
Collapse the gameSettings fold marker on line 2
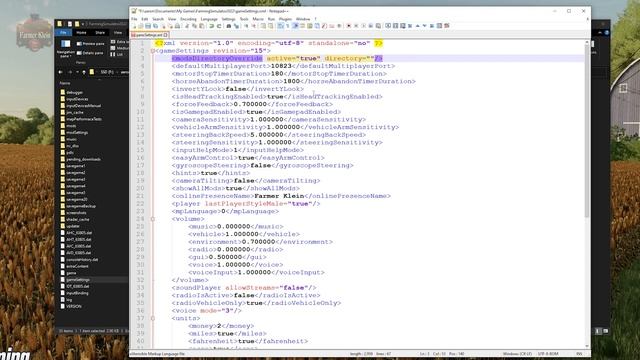point(153,51)
